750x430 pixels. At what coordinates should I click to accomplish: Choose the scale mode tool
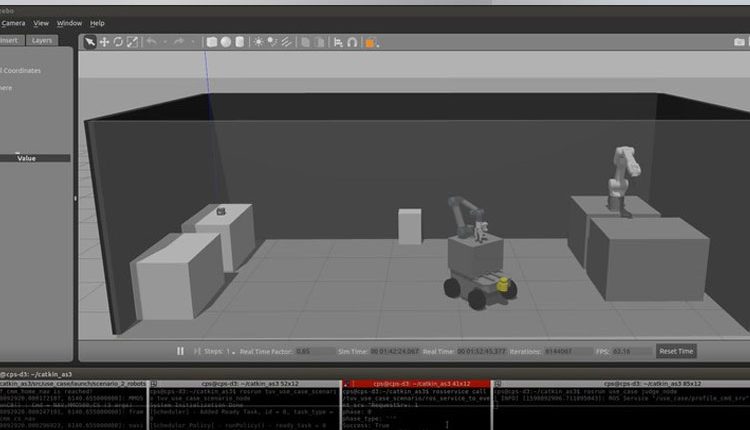(x=132, y=42)
